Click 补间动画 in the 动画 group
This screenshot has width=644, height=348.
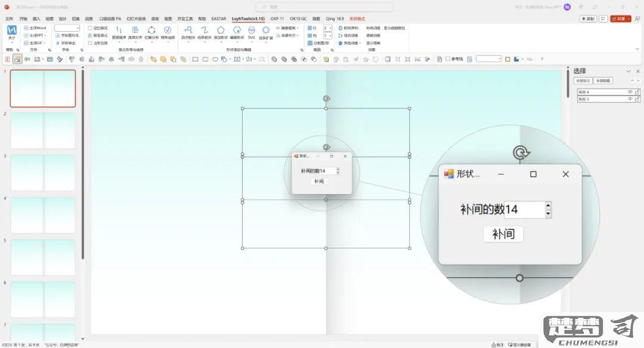[373, 29]
